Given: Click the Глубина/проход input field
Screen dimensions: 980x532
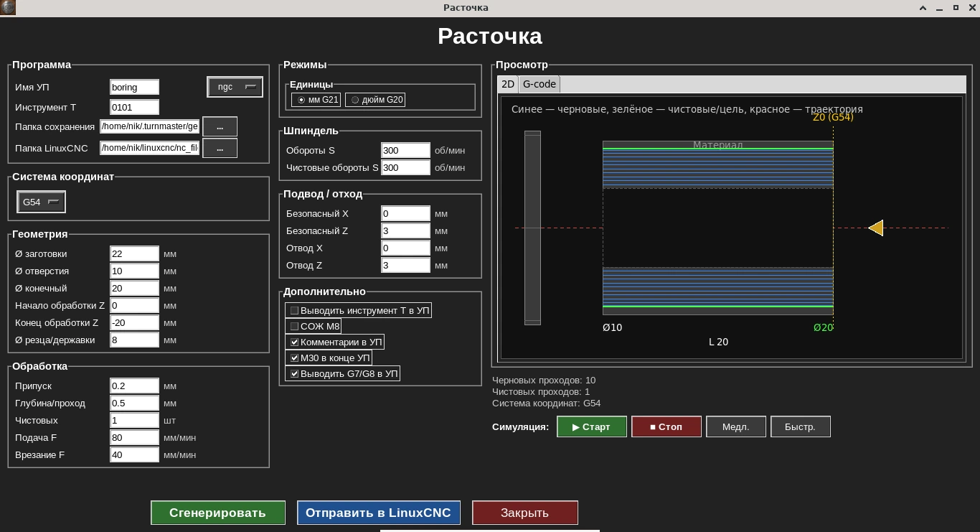Looking at the screenshot, I should (135, 403).
